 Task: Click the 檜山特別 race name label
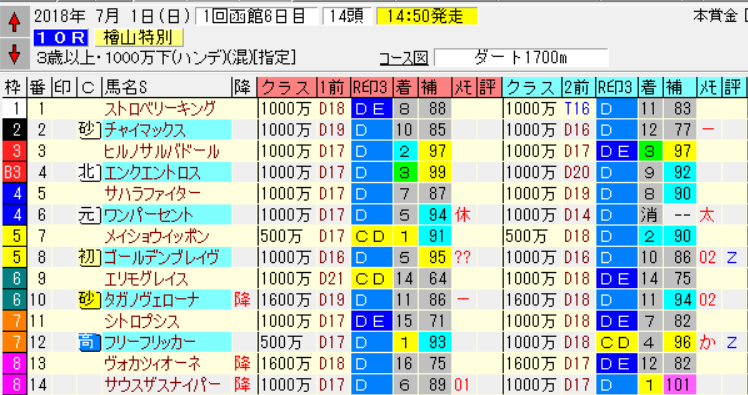[x=139, y=38]
